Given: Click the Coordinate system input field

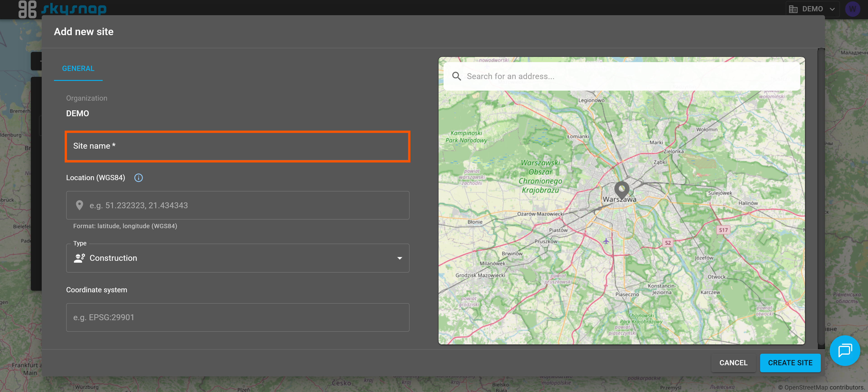Looking at the screenshot, I should click(x=238, y=318).
